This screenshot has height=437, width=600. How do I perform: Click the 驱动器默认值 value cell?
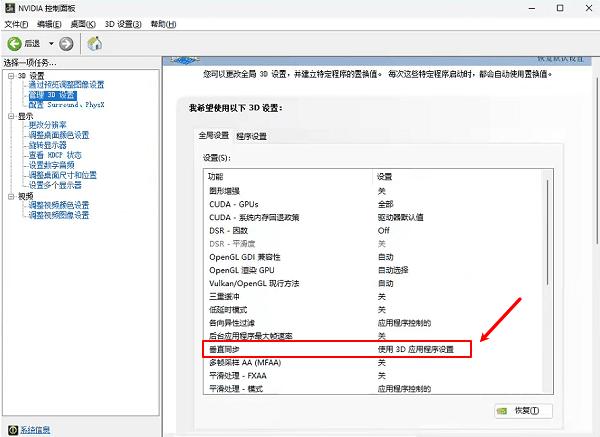(400, 217)
